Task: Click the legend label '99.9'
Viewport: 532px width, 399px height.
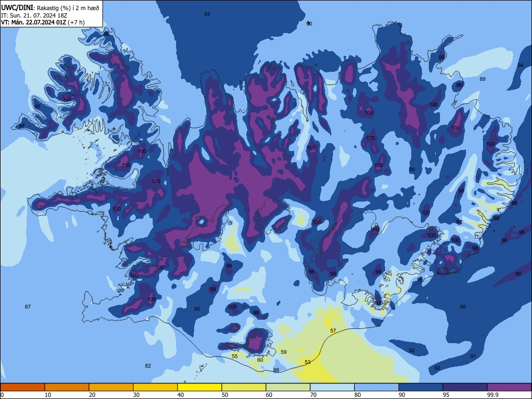Action: [x=493, y=395]
